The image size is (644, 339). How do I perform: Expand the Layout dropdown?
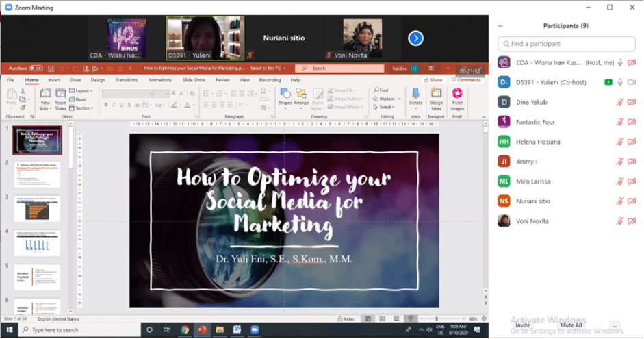point(81,91)
